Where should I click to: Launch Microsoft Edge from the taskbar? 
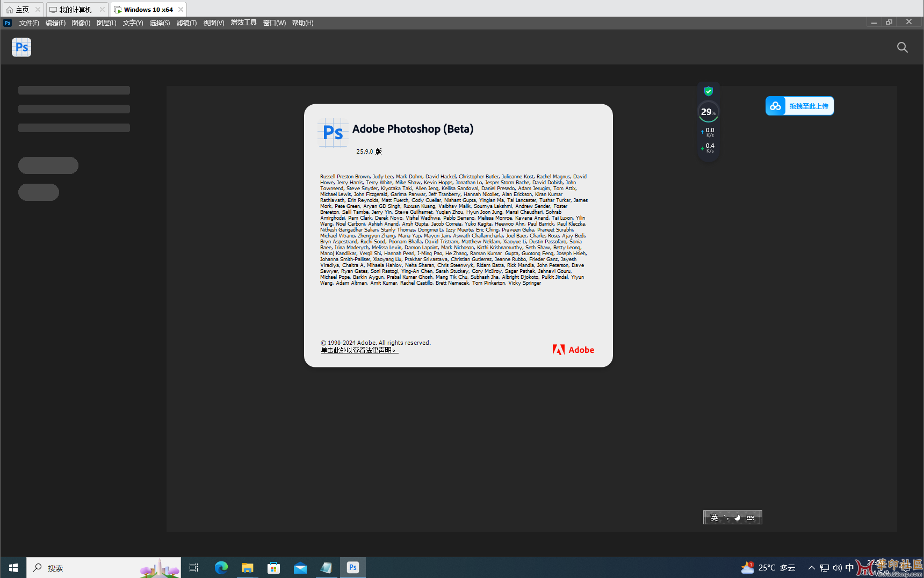221,568
